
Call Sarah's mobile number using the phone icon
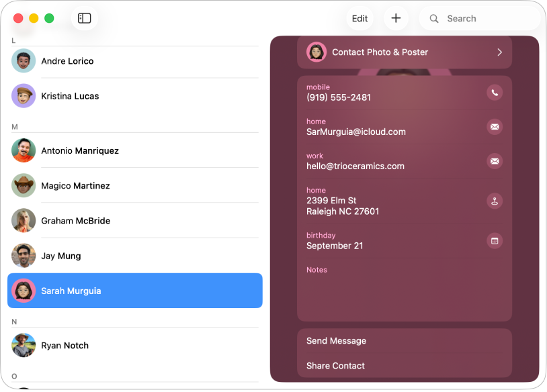tap(495, 93)
